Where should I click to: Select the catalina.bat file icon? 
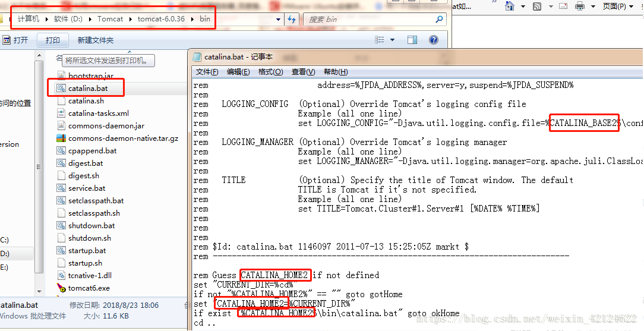(61, 88)
